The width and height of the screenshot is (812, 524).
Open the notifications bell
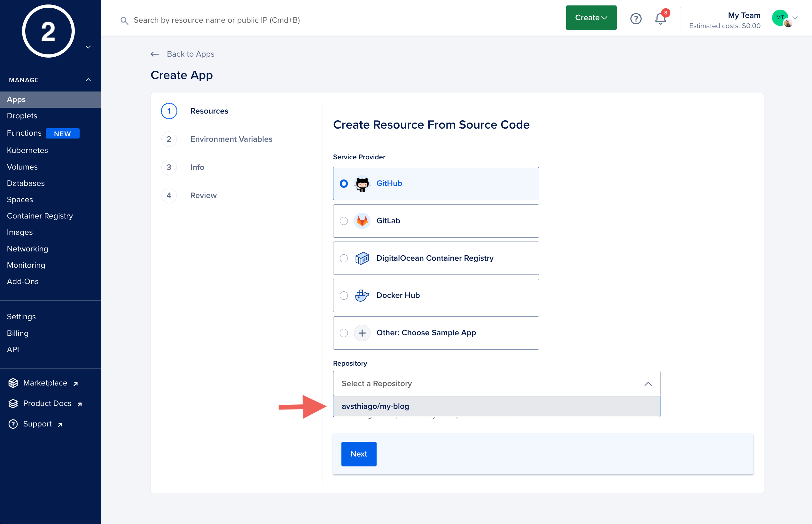[x=660, y=18]
